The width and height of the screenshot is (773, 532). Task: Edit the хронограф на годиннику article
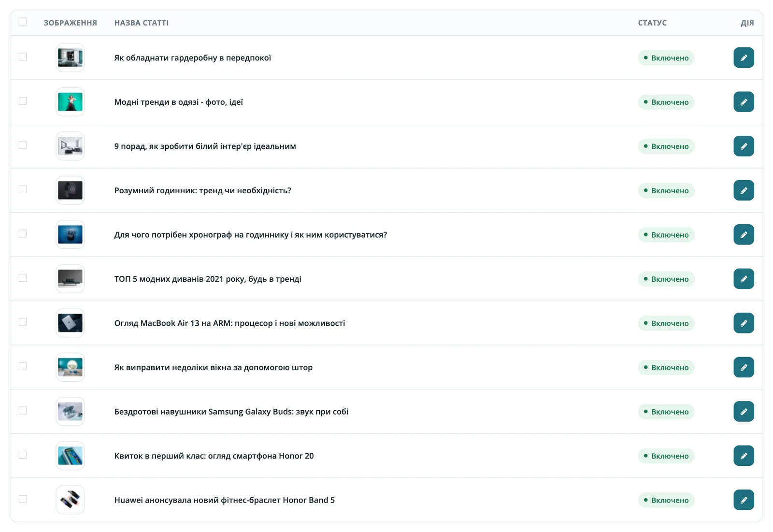coord(744,235)
